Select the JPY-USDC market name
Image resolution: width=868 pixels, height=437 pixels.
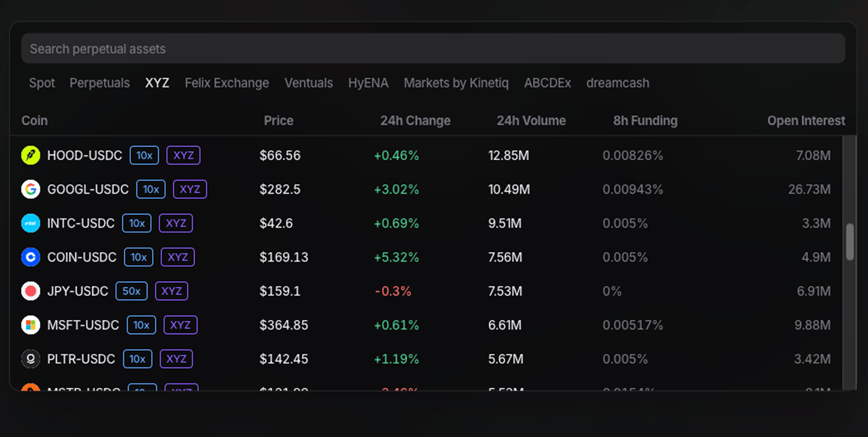click(78, 291)
